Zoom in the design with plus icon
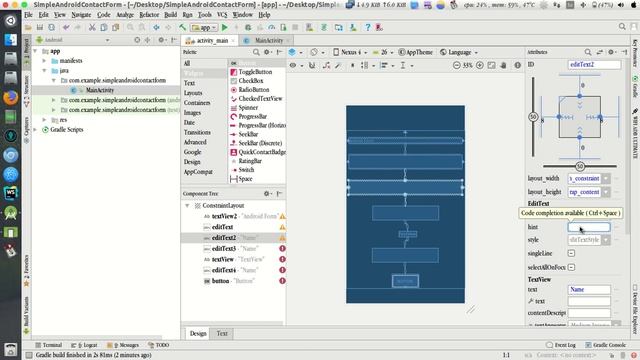Viewport: 640px width, 360px height. tap(480, 65)
